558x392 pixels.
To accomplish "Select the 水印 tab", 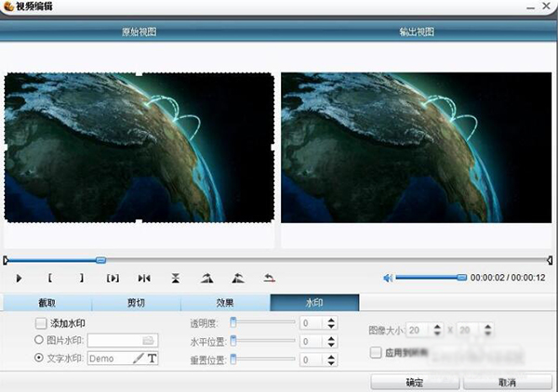I will tap(314, 303).
